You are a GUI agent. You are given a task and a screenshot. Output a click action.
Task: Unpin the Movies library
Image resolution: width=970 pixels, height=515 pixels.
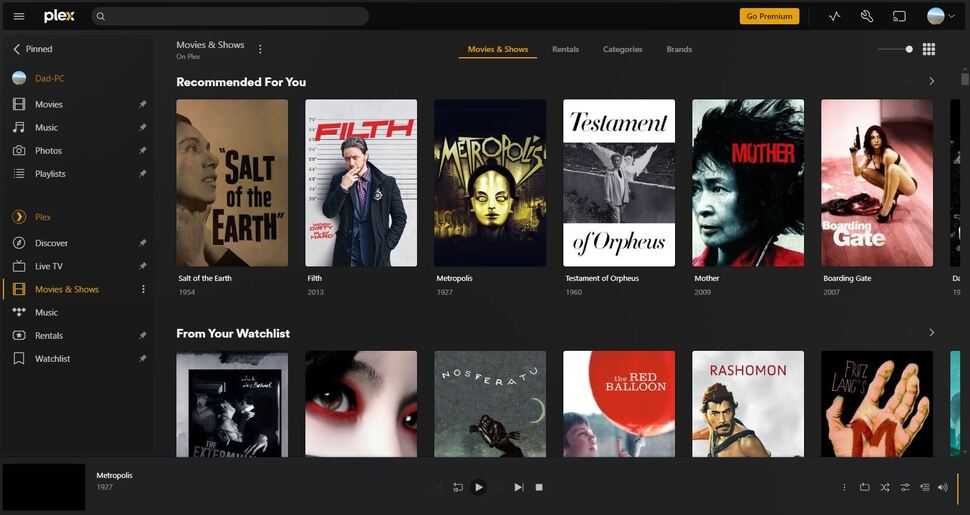(143, 105)
